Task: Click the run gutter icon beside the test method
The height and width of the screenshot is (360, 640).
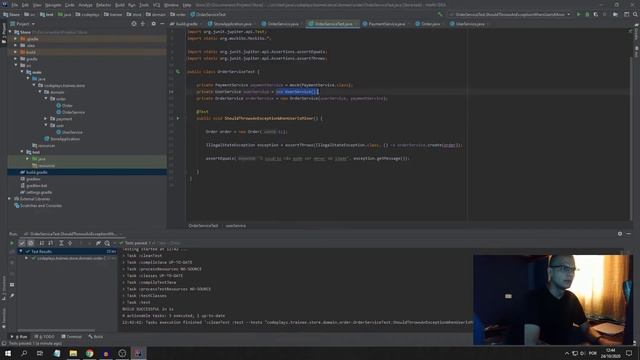Action: point(178,118)
